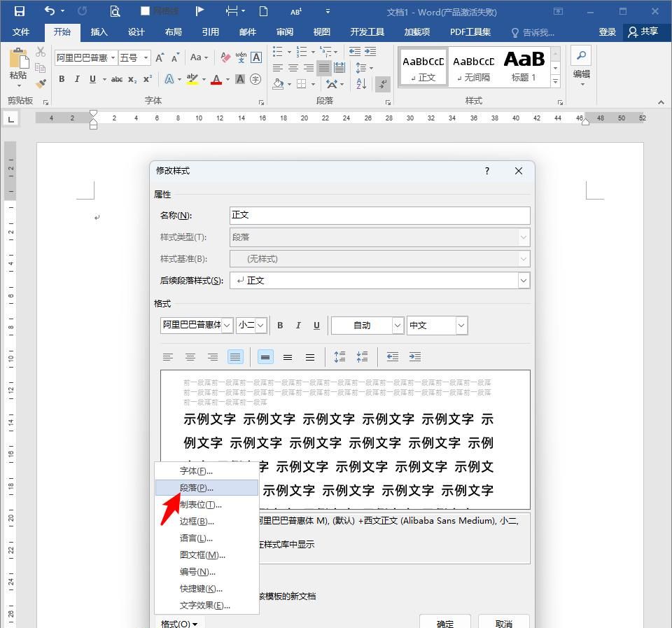
Task: Choose 段落 from the Format context menu
Action: pyautogui.click(x=196, y=488)
